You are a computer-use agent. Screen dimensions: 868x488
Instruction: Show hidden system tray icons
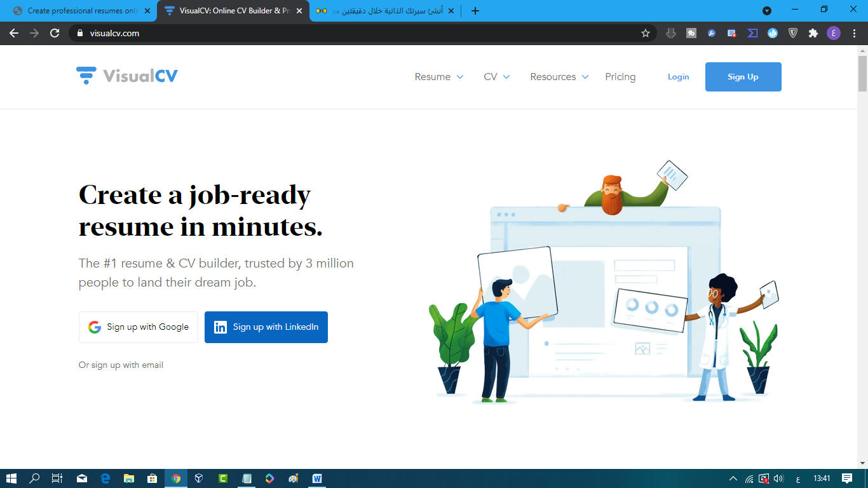point(733,478)
